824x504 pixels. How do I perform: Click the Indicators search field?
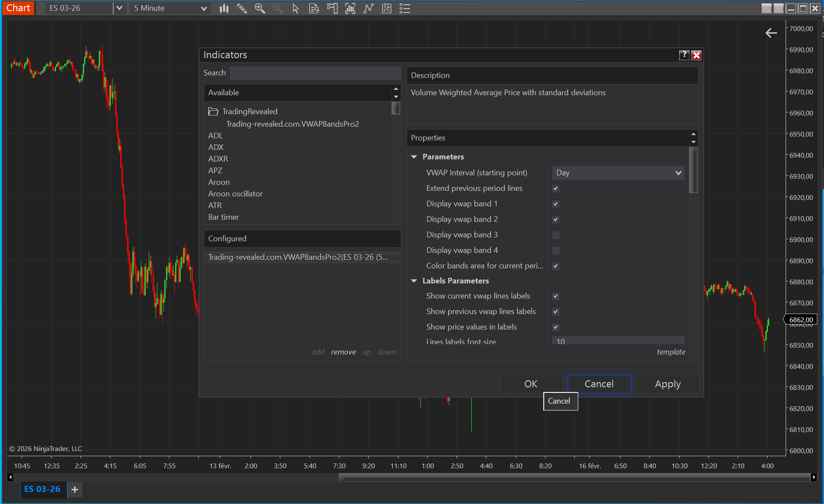pyautogui.click(x=315, y=73)
